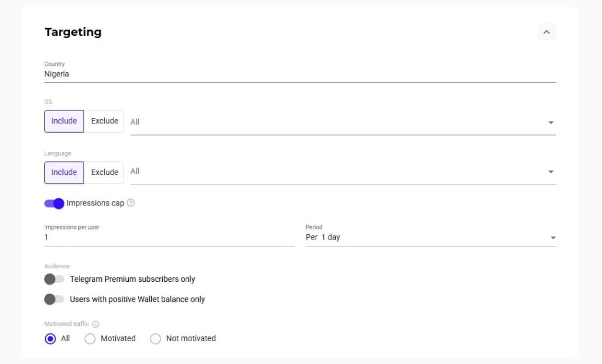
Task: Select the Motivated radio option
Action: [x=90, y=339]
